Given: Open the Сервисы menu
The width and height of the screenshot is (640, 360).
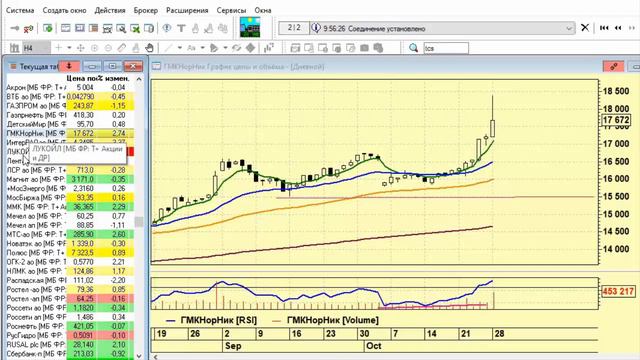Looking at the screenshot, I should pos(231,10).
